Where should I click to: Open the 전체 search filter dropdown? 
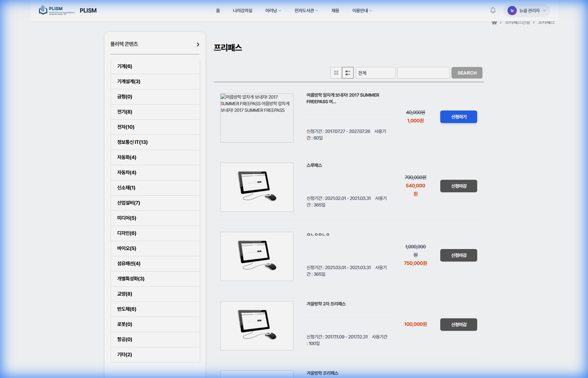(375, 73)
